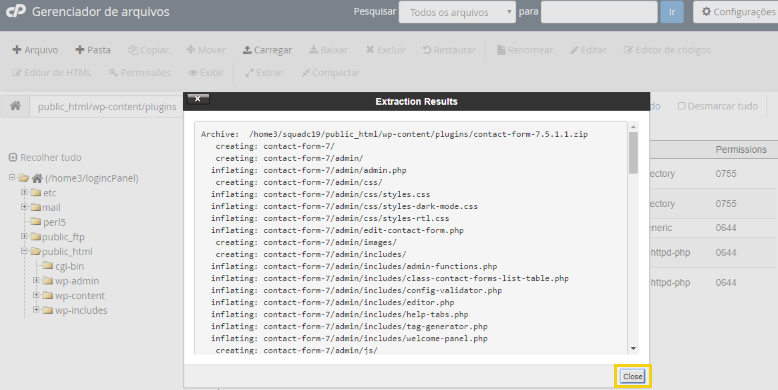The width and height of the screenshot is (778, 390).
Task: Collapse the public_html folder node
Action: click(24, 251)
